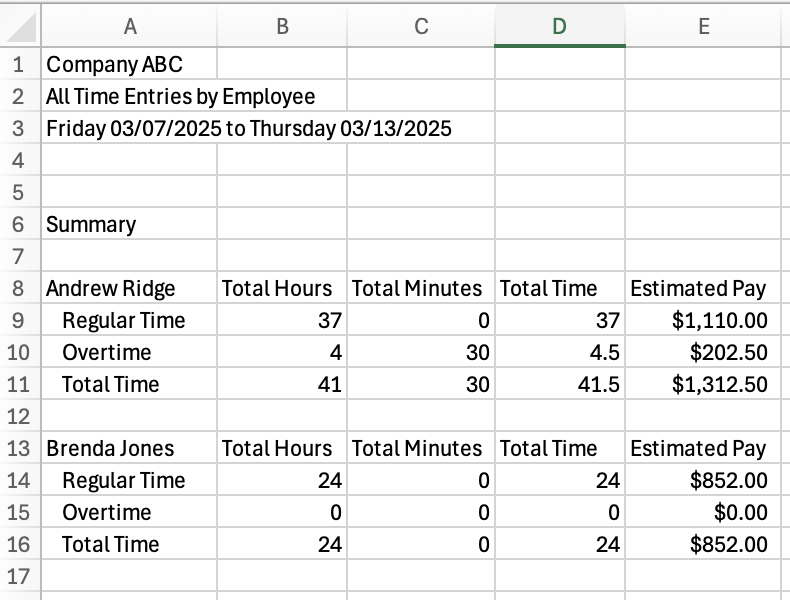
Task: Select the Company ABC cell
Action: click(x=114, y=65)
